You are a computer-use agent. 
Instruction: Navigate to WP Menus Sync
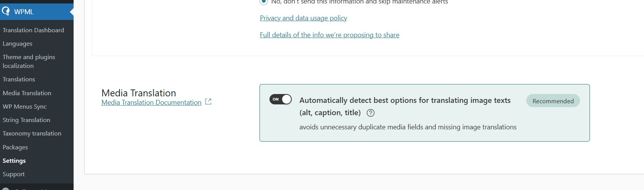pyautogui.click(x=25, y=106)
